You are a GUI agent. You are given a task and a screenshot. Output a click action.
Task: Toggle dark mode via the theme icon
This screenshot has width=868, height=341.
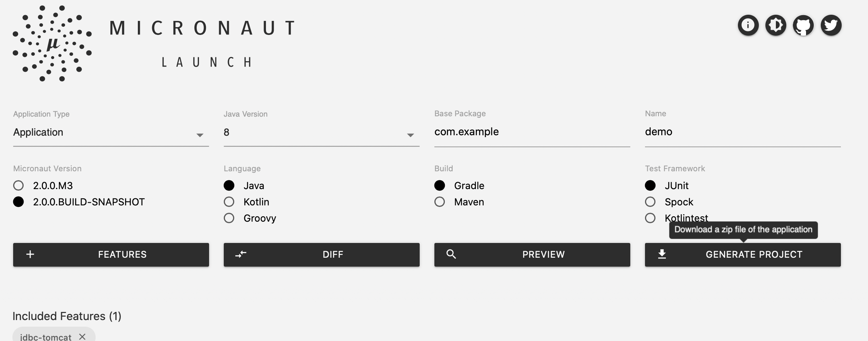[775, 25]
